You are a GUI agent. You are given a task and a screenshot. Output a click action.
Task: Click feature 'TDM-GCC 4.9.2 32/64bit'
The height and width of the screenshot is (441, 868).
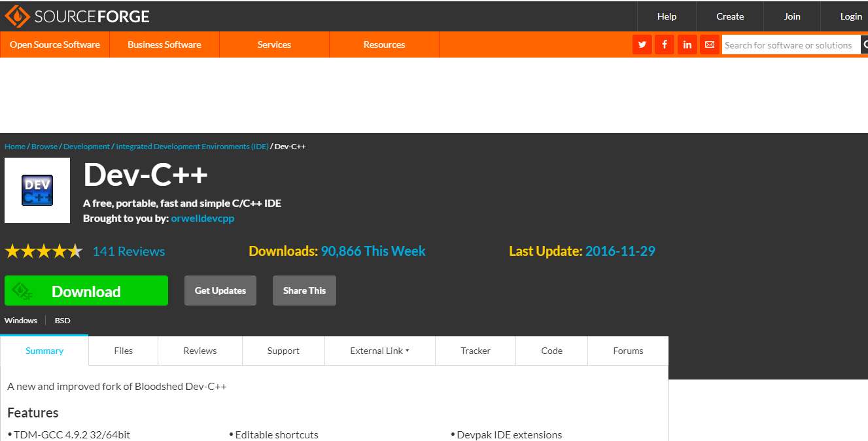72,434
